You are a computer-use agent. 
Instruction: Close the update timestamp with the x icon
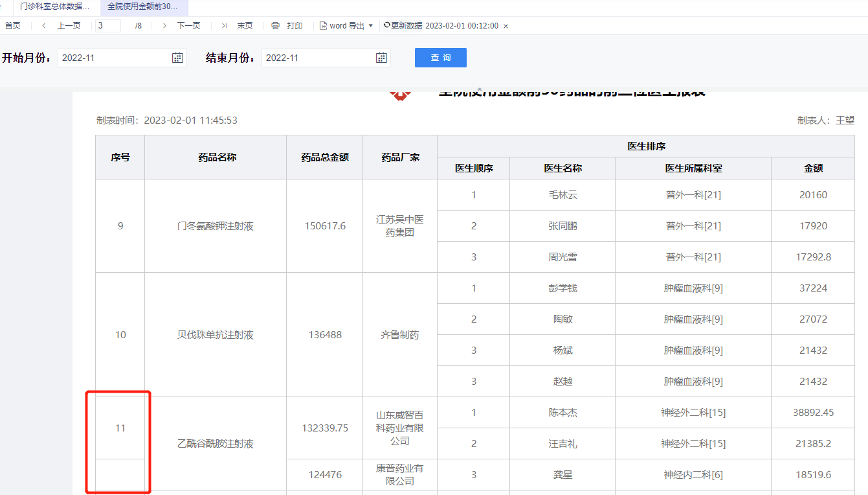(x=506, y=26)
